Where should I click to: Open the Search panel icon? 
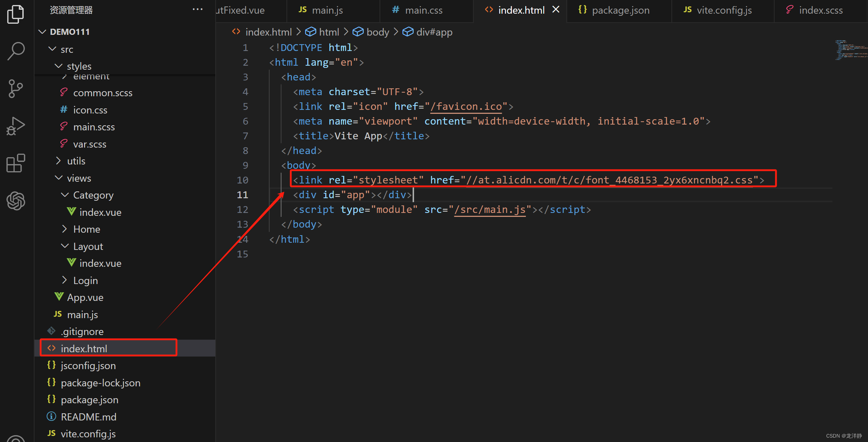16,51
